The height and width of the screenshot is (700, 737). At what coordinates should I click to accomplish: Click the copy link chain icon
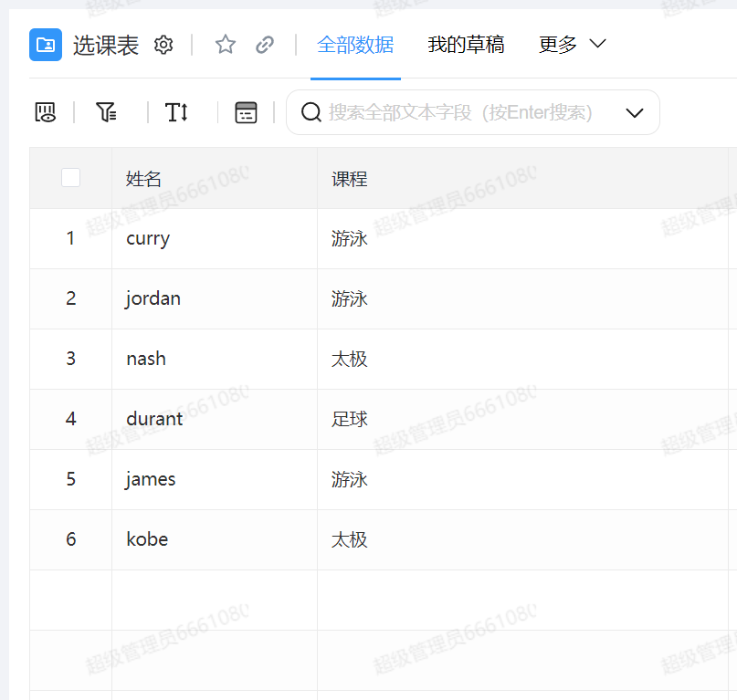265,45
